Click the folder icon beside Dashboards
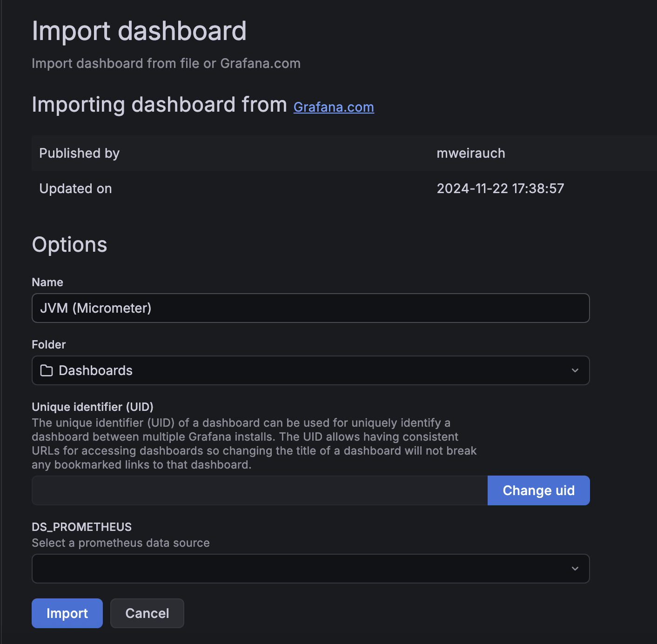The height and width of the screenshot is (644, 657). [47, 370]
